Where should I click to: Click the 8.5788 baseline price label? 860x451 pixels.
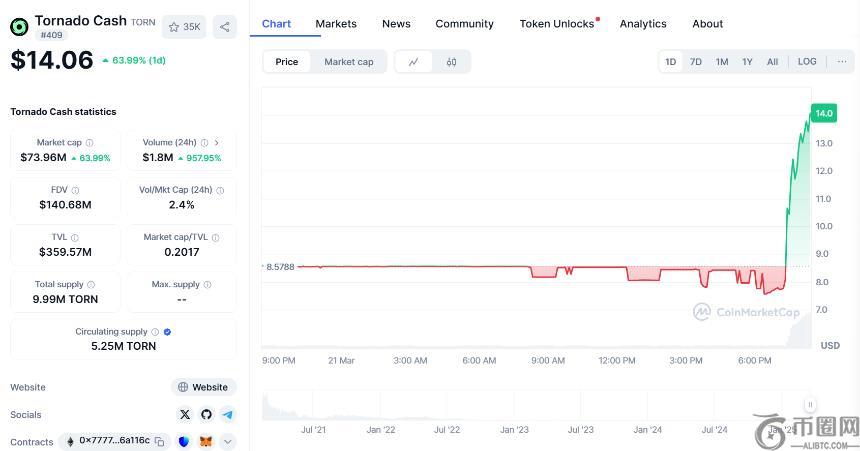pyautogui.click(x=280, y=267)
